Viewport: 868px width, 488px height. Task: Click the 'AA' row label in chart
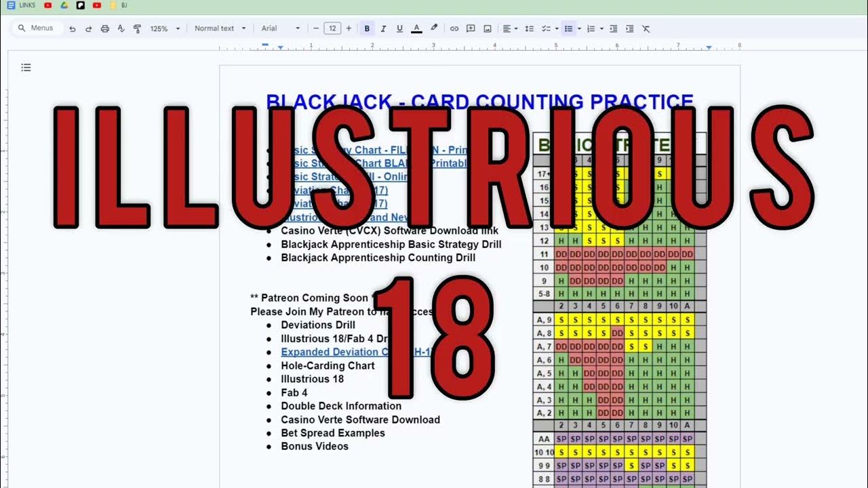coord(543,439)
